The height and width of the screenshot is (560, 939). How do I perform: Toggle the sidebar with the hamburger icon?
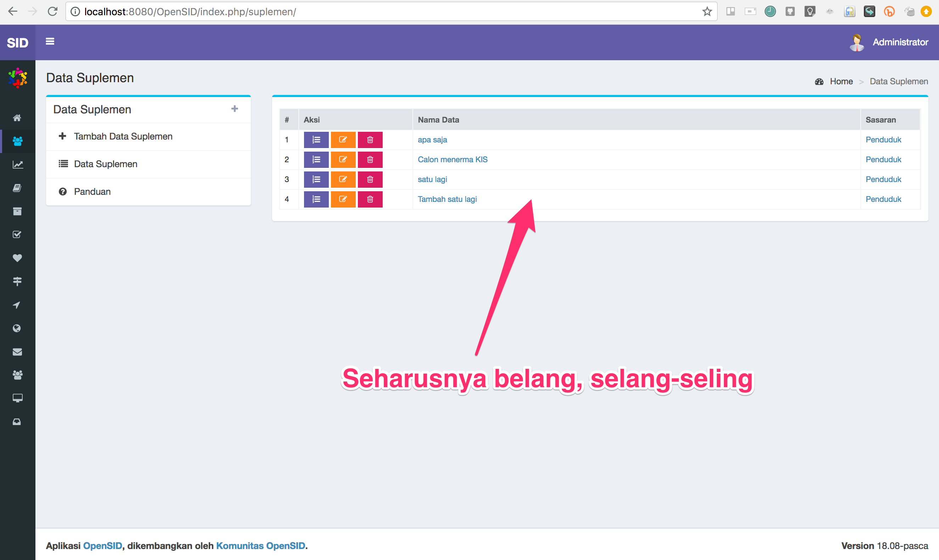(x=50, y=41)
